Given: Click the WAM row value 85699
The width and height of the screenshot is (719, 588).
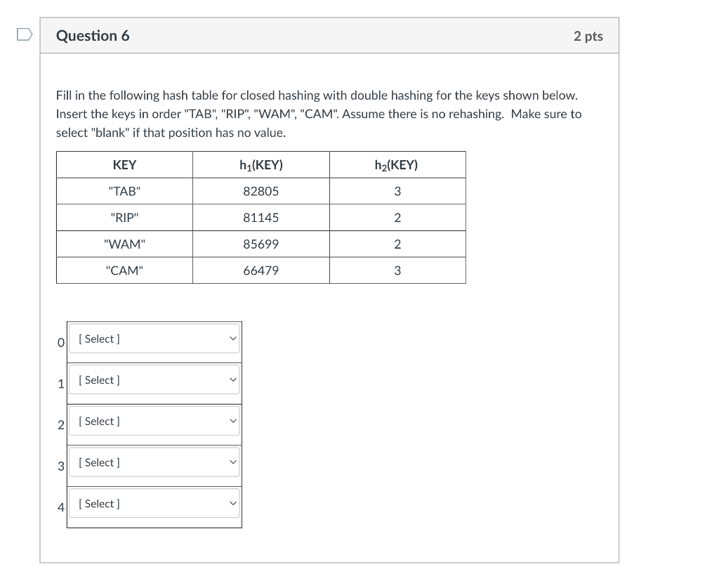Looking at the screenshot, I should [x=260, y=244].
